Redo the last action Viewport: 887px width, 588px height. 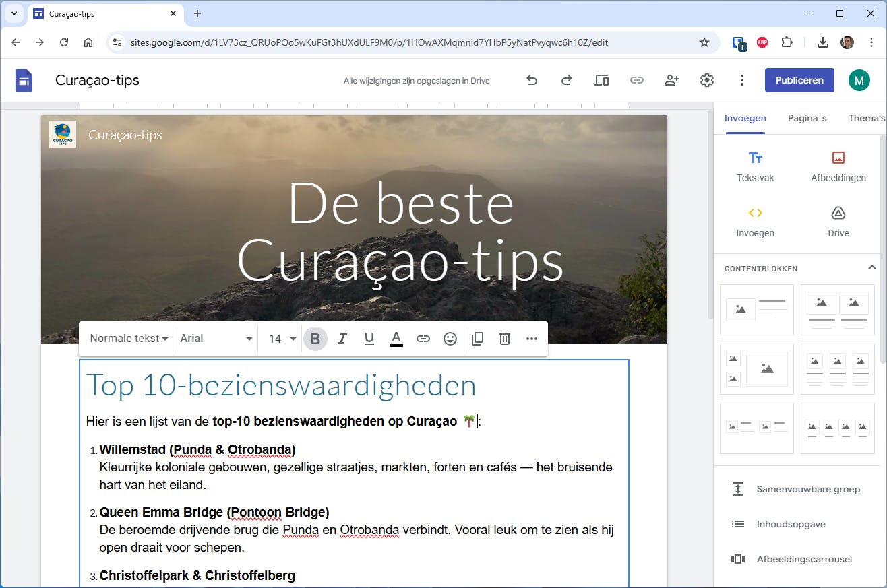pos(567,80)
